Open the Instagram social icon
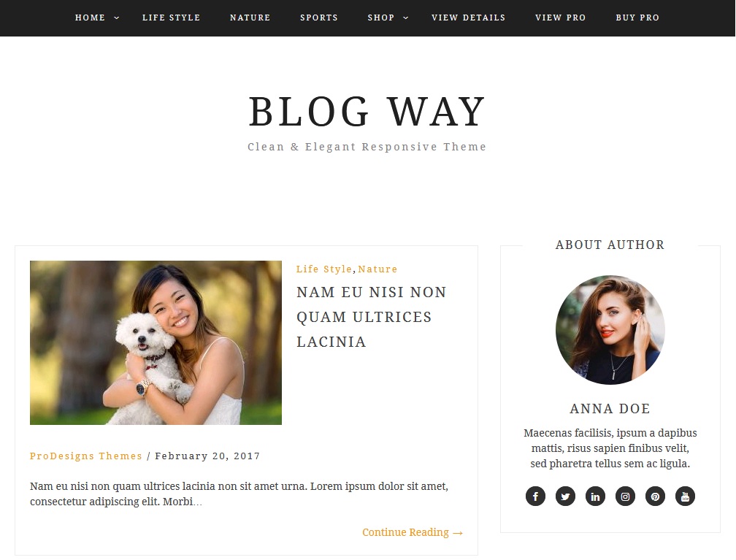 (625, 496)
